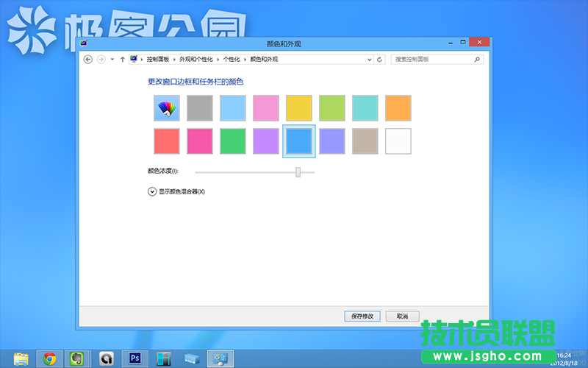Expand 显示颜色混合器 with its round arrow

[152, 192]
